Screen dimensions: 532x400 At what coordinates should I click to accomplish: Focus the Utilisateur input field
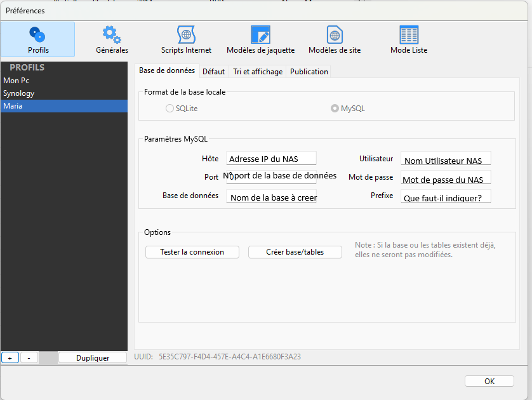click(x=446, y=159)
